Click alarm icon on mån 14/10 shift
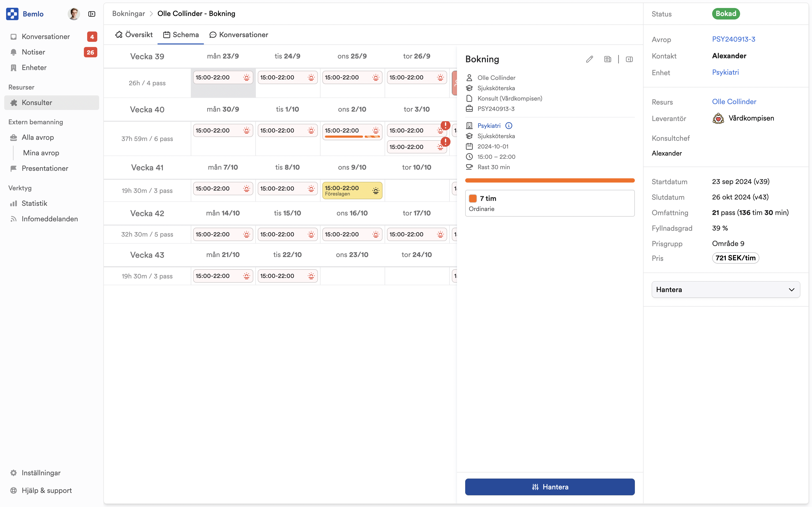Viewport: 812px width, 507px height. coord(247,234)
